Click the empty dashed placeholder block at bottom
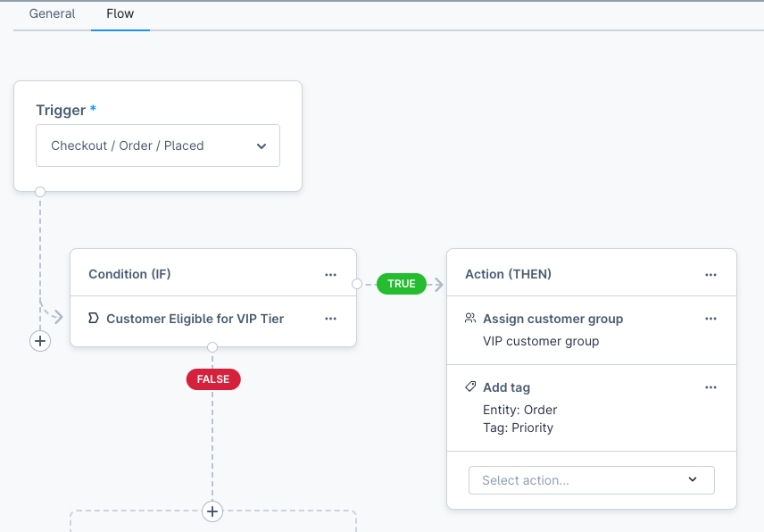This screenshot has height=532, width=764. pos(134,521)
